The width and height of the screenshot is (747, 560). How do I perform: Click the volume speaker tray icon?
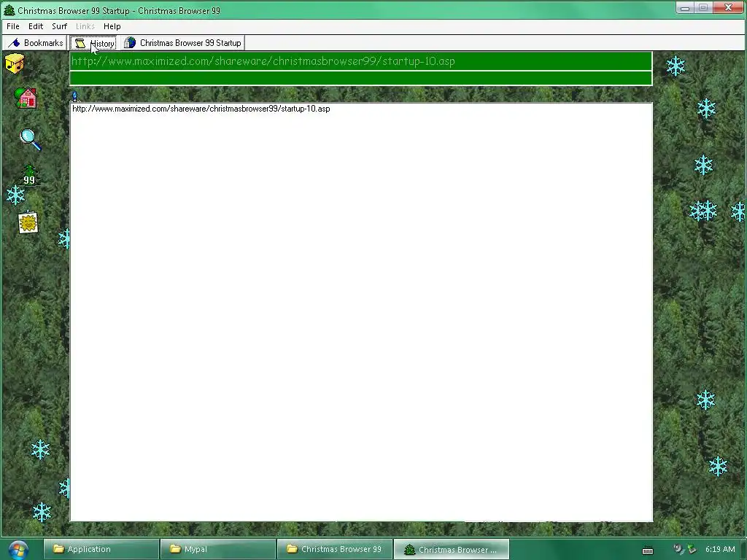click(678, 549)
